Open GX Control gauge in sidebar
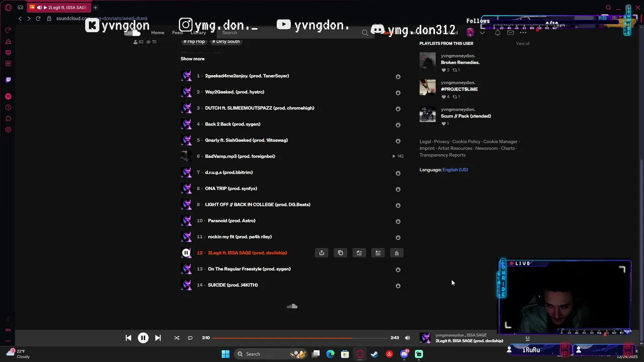The image size is (644, 362). coord(8,31)
